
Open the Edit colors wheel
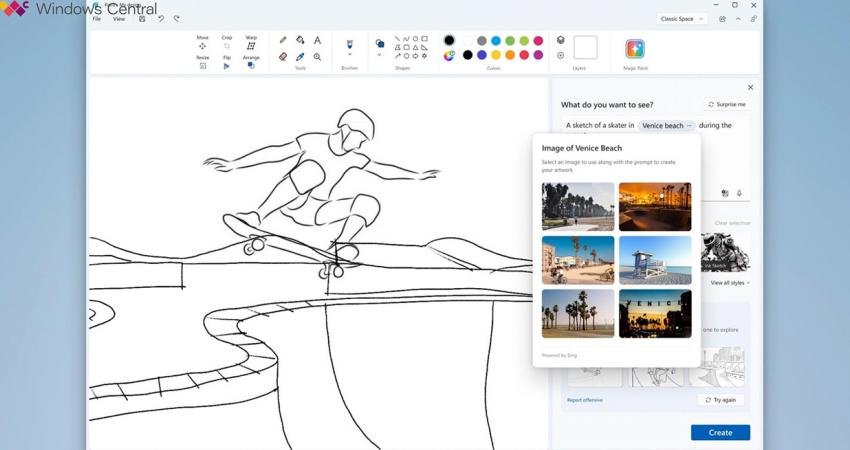449,55
